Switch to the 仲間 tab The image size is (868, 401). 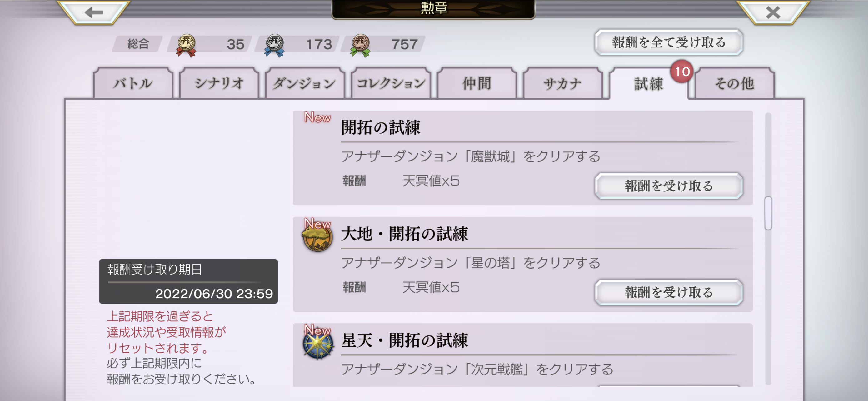pyautogui.click(x=477, y=83)
